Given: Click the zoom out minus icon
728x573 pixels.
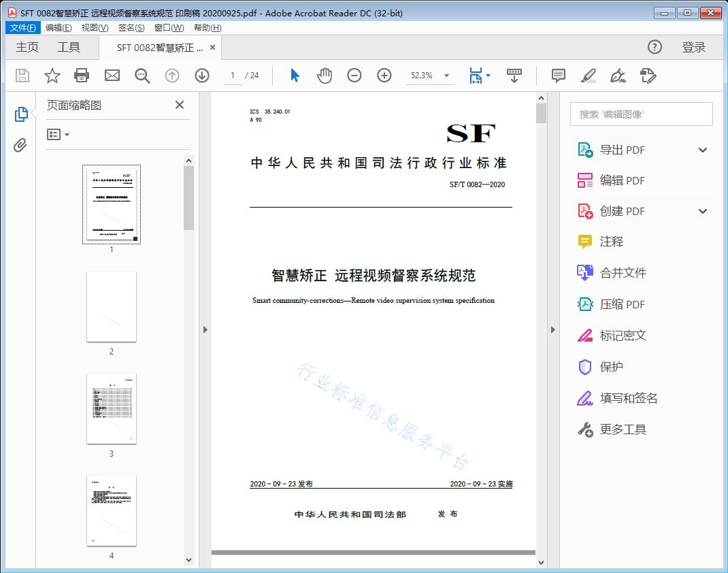Looking at the screenshot, I should coord(354,76).
